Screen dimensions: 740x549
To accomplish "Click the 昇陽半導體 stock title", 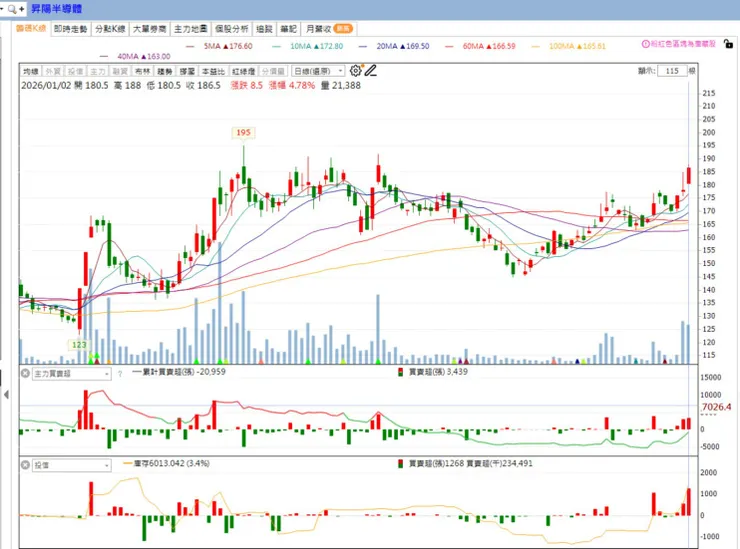I will pos(57,9).
